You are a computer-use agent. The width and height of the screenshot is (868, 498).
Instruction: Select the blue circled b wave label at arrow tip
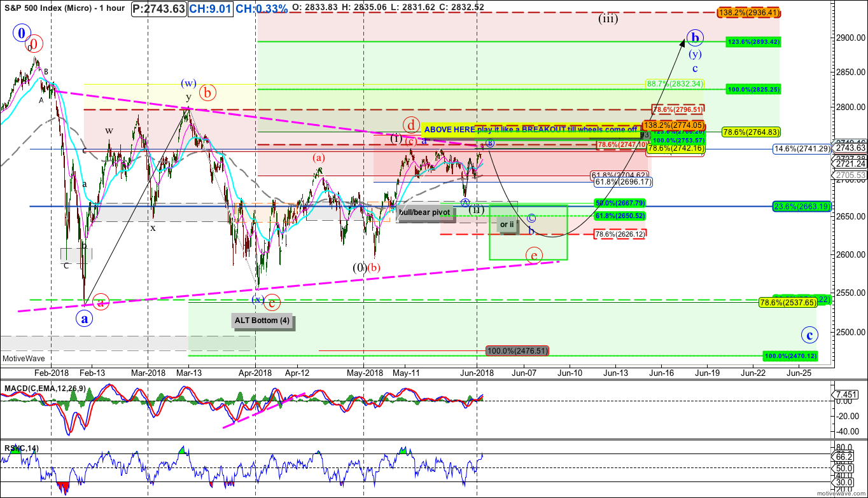pos(696,38)
